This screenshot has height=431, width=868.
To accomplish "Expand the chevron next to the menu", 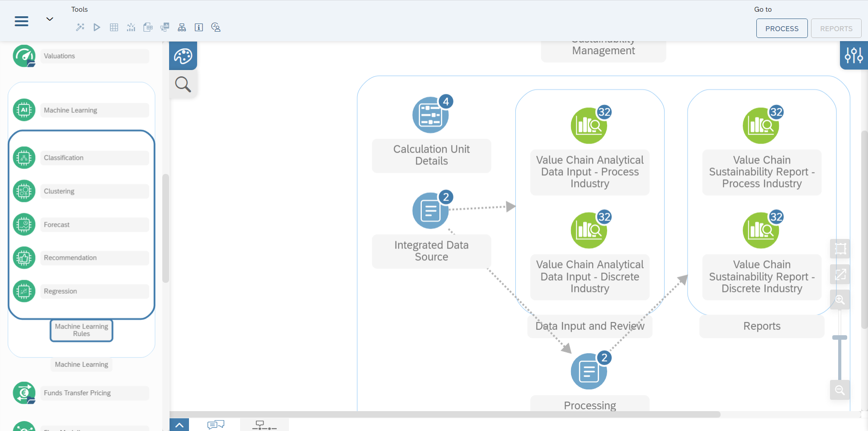I will [50, 19].
